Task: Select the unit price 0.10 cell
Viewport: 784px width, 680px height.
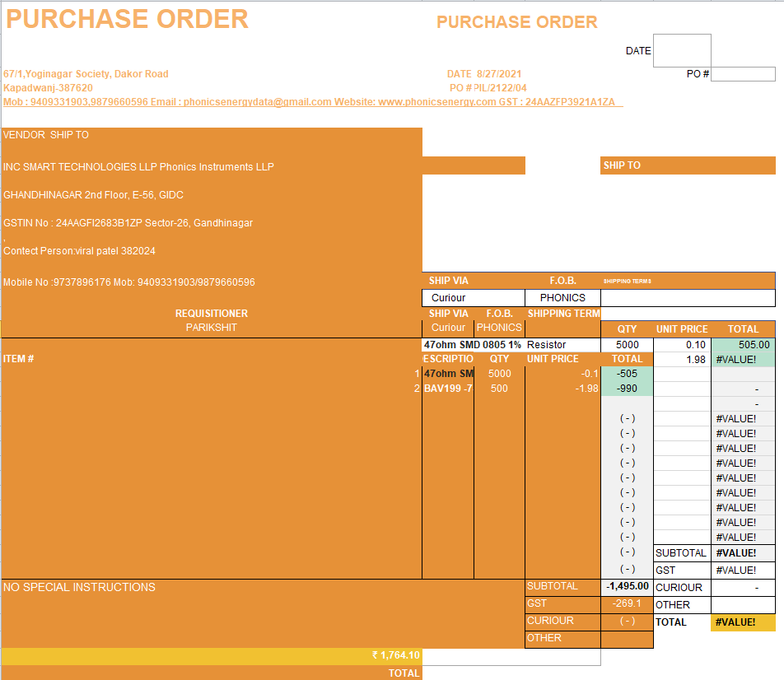Action: 682,345
